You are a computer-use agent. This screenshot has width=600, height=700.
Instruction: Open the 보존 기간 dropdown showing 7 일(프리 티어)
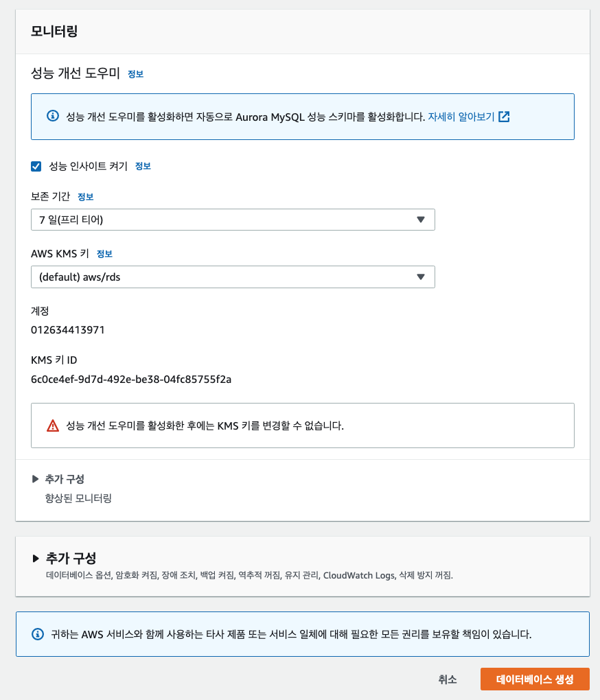(233, 220)
